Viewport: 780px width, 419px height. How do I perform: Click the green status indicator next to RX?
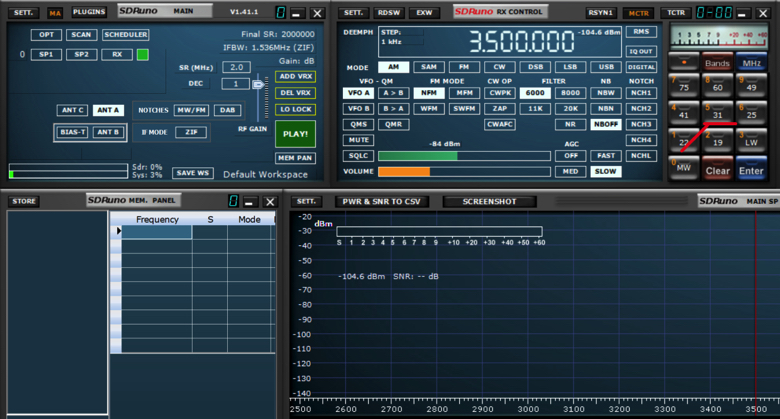tap(142, 54)
